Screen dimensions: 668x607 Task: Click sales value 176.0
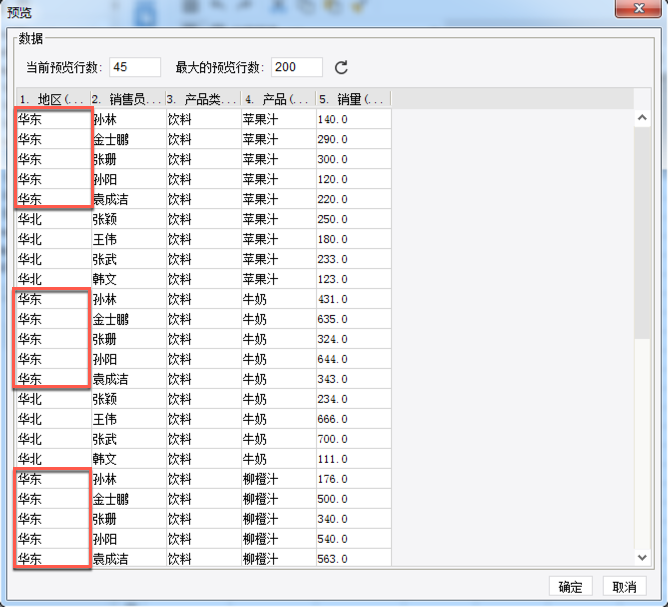point(332,479)
